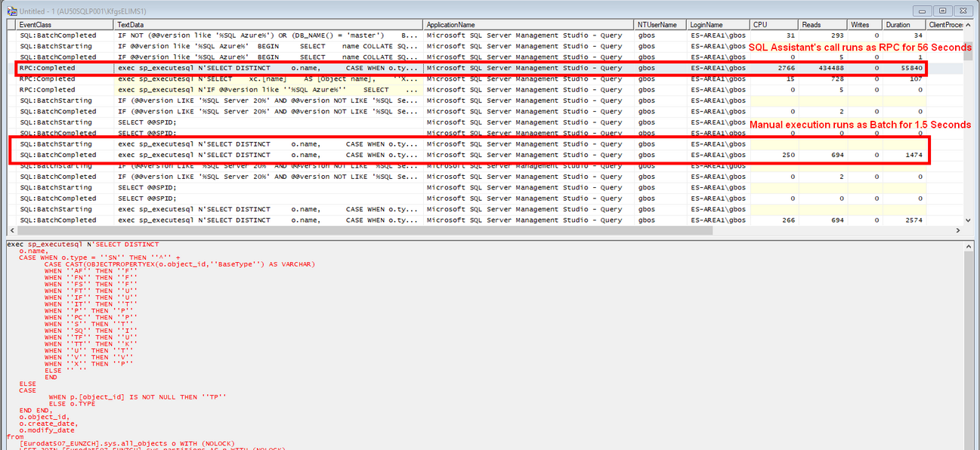Select the CPU cell showing 250
The width and height of the screenshot is (980, 450).
coord(774,155)
